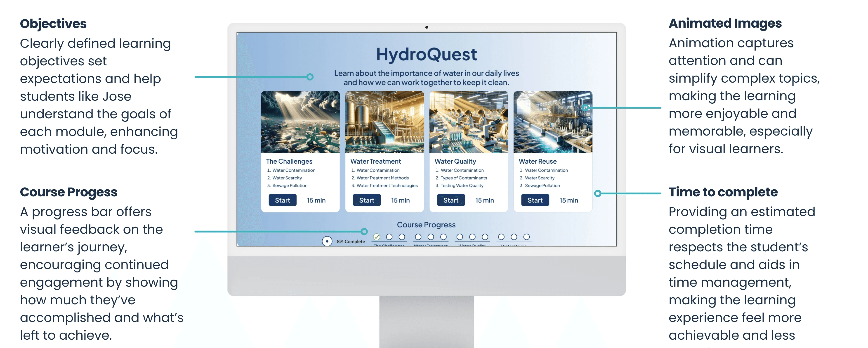Select the last step circle of Water Treatment progress
This screenshot has width=868, height=348.
(443, 237)
